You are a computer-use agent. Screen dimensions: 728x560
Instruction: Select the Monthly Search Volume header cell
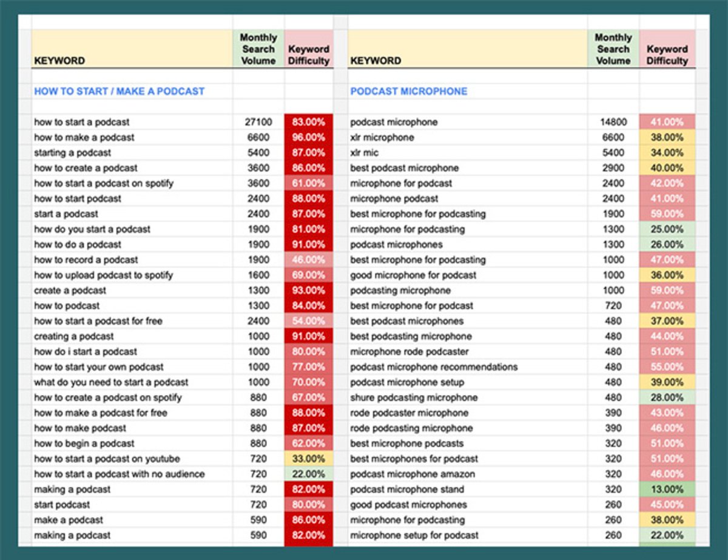(257, 49)
